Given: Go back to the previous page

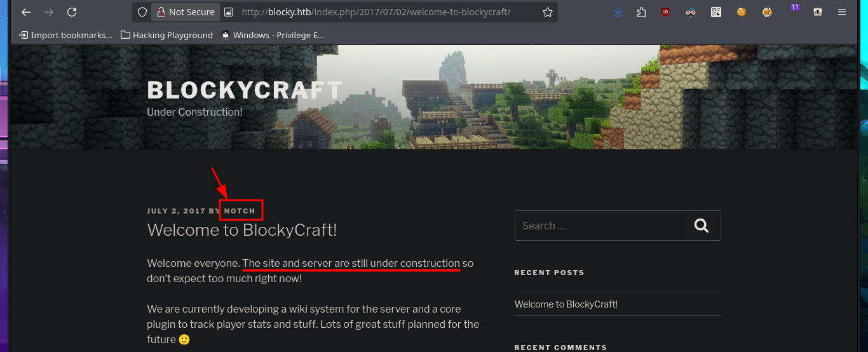Looking at the screenshot, I should pyautogui.click(x=26, y=12).
